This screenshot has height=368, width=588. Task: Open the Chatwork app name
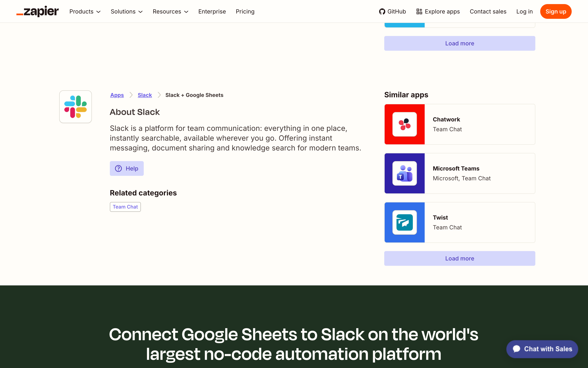point(446,120)
